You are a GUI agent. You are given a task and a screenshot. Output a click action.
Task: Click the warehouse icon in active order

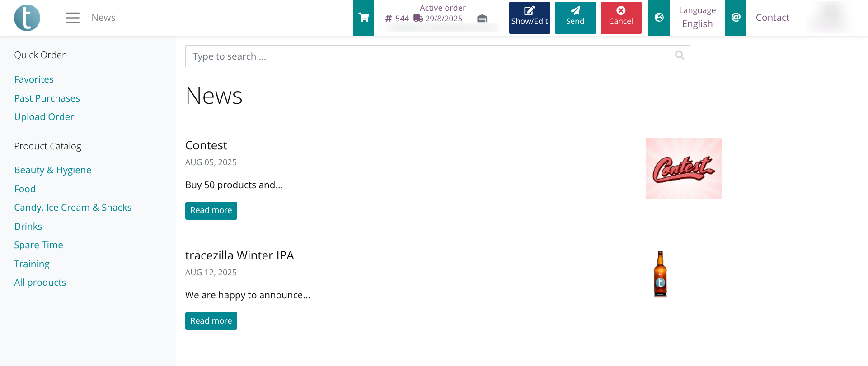coord(482,19)
